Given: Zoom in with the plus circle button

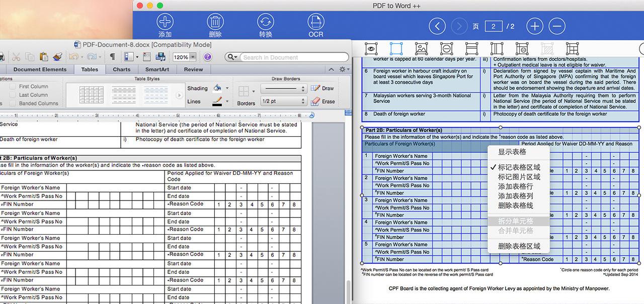Looking at the screenshot, I should coord(535,26).
